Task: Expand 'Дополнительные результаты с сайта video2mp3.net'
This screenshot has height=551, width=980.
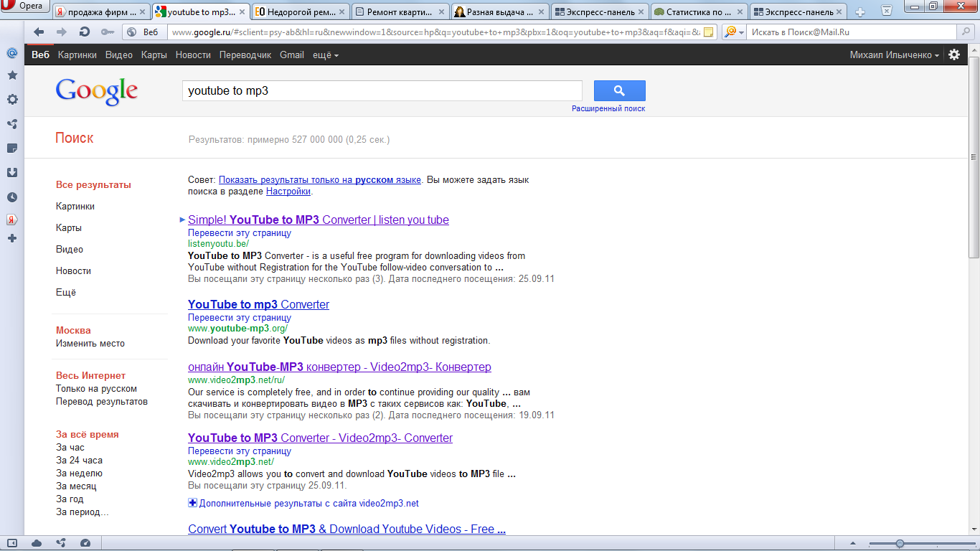Action: 303,503
